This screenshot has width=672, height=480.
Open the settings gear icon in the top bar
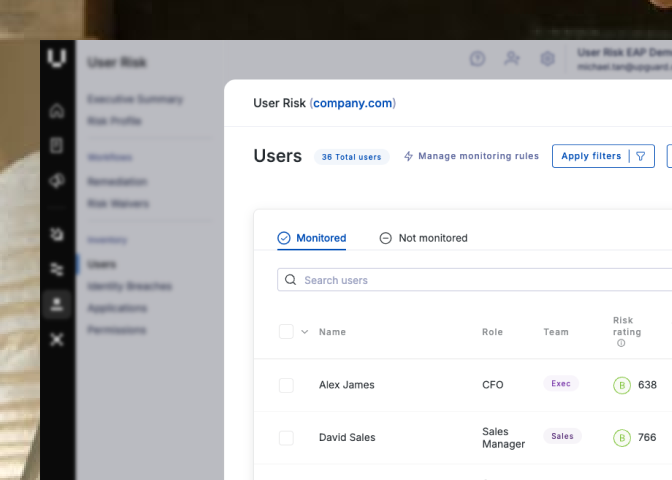547,58
